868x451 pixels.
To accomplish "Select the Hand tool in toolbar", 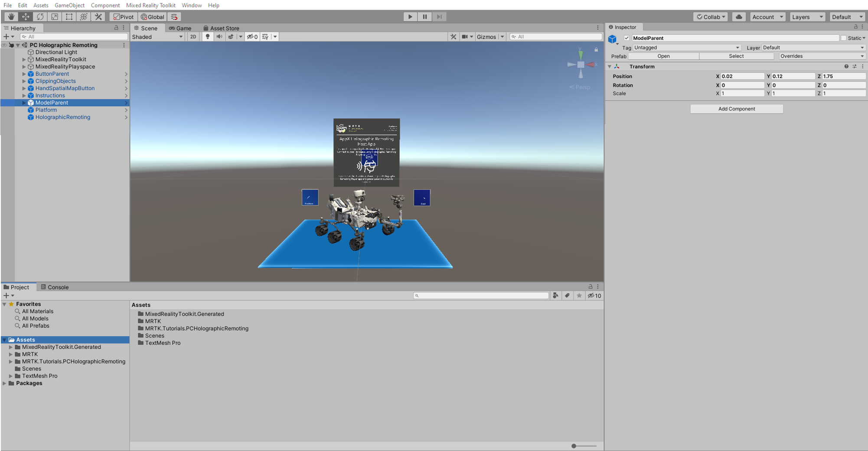I will click(x=11, y=17).
